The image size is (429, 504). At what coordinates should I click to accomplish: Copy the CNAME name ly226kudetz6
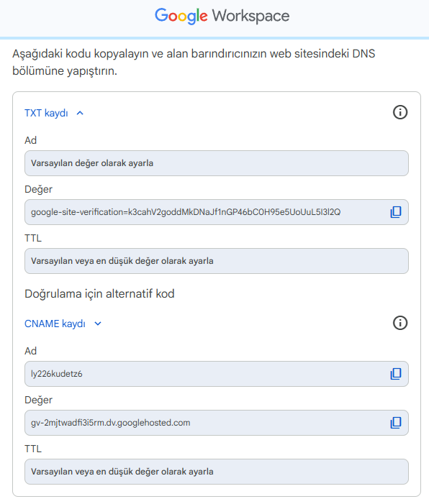[396, 374]
